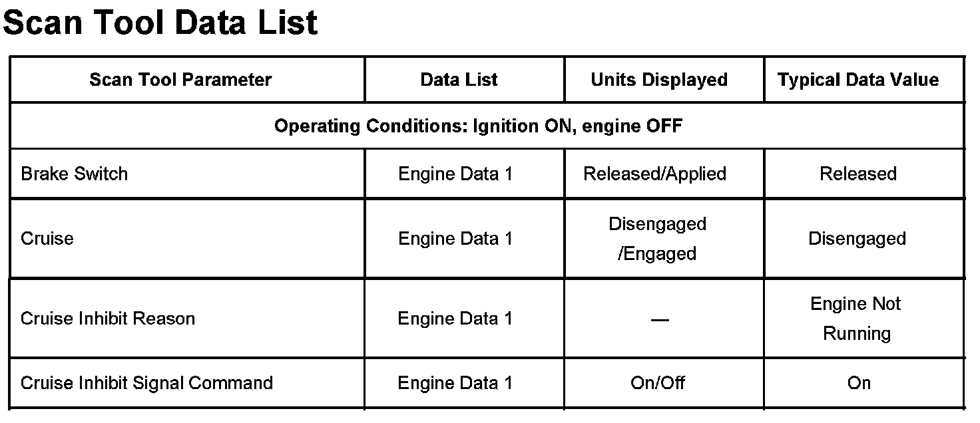
Task: Select the Released typical value cell
Action: pyautogui.click(x=858, y=174)
